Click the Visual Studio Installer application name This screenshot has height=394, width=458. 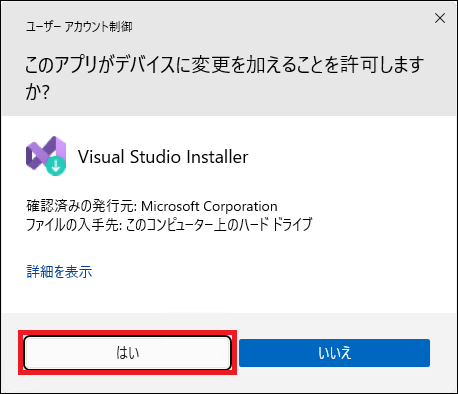163,157
